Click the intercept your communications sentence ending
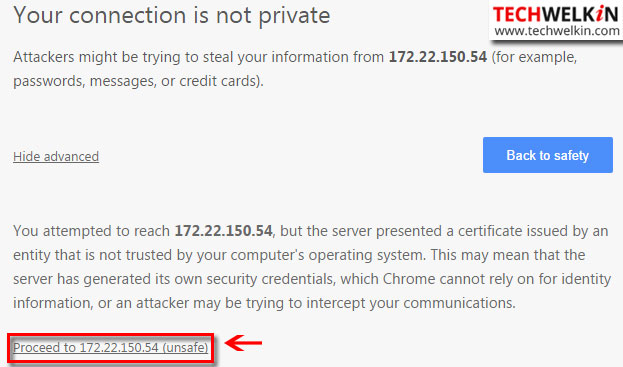 411,303
